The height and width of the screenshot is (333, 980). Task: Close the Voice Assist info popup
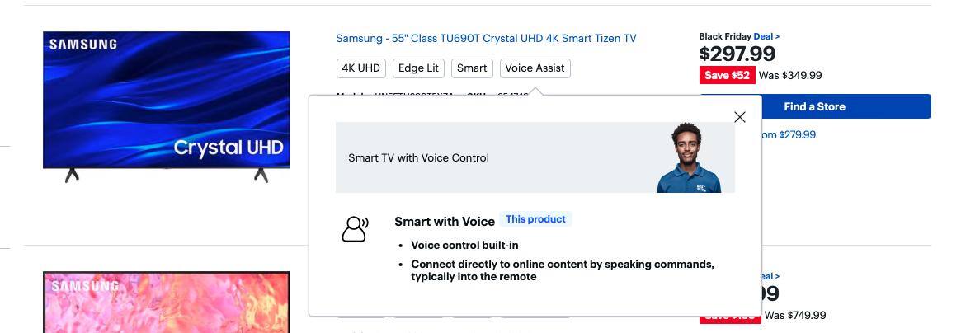[x=739, y=117]
